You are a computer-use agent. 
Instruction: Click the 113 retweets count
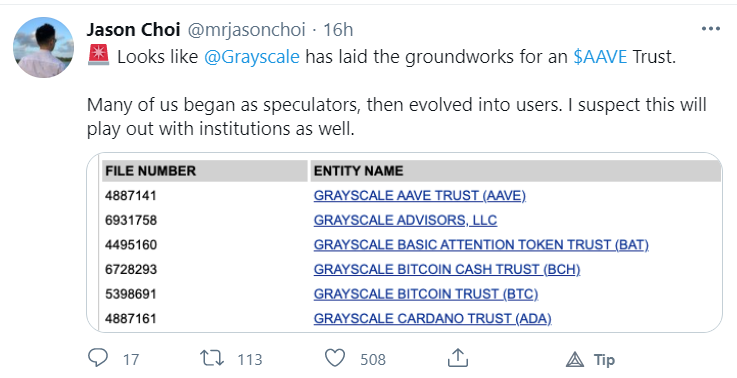coord(250,360)
